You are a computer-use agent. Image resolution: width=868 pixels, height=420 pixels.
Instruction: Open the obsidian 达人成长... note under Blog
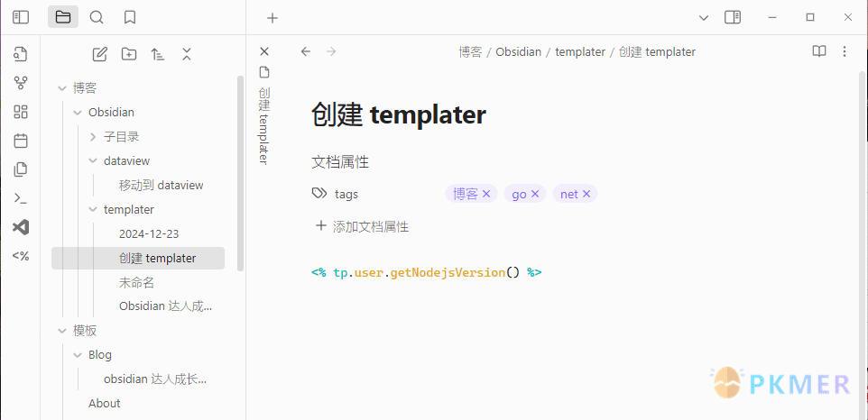pyautogui.click(x=155, y=379)
